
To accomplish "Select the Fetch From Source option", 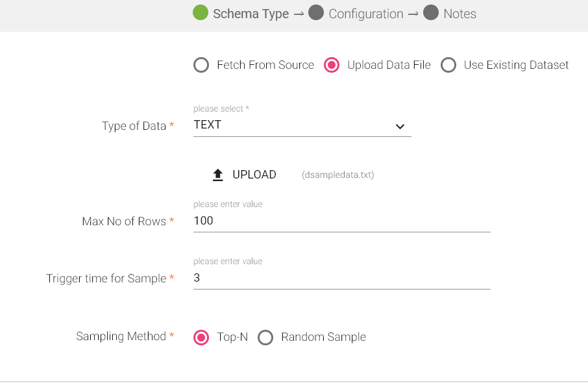I will coord(201,65).
